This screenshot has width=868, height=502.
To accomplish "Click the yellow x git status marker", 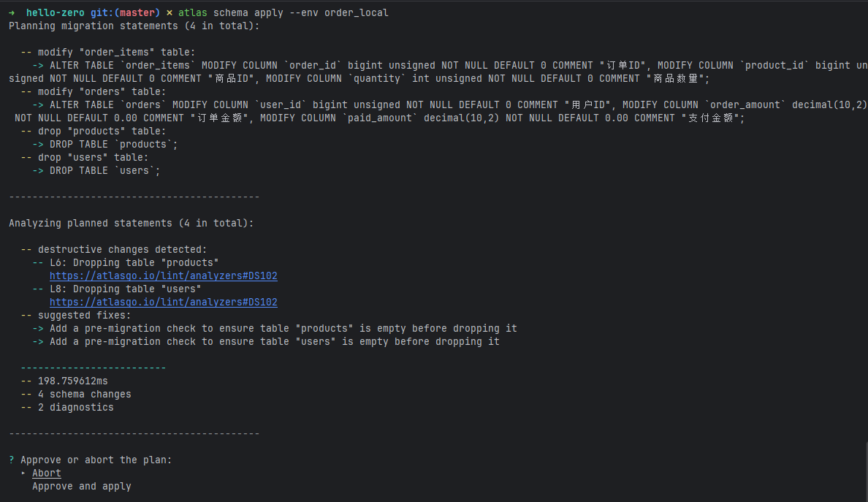I will point(169,12).
